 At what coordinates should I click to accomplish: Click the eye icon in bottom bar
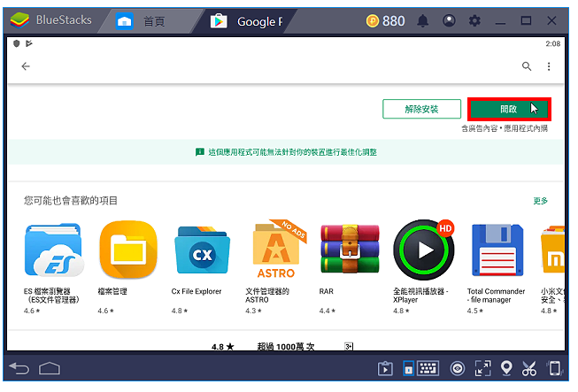pos(458,368)
